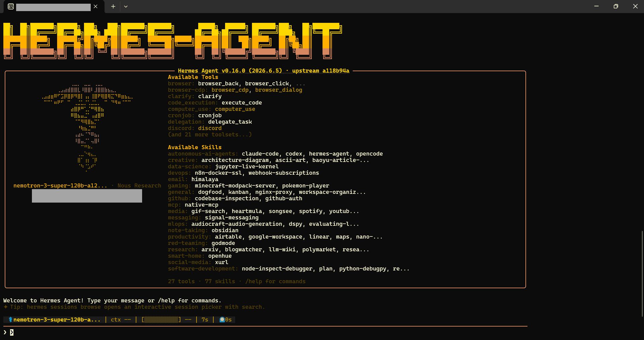Click 'himalaya' email skill
Screen dimensions: 644x340
(205, 179)
